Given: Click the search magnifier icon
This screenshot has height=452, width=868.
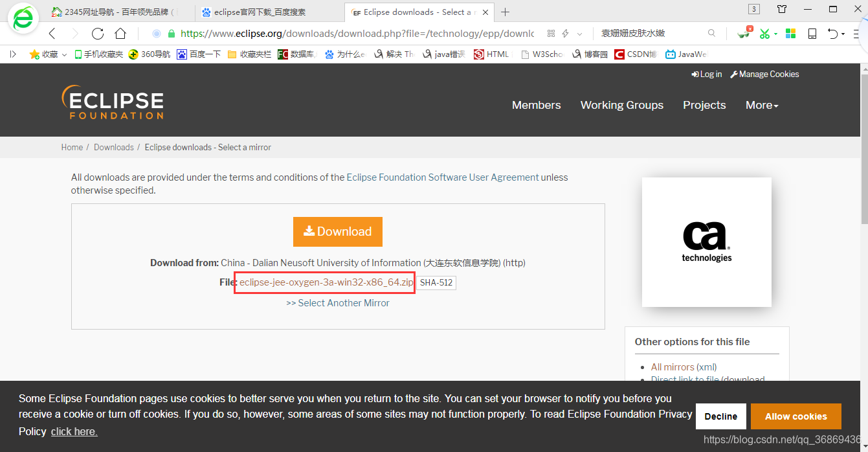Looking at the screenshot, I should click(712, 33).
